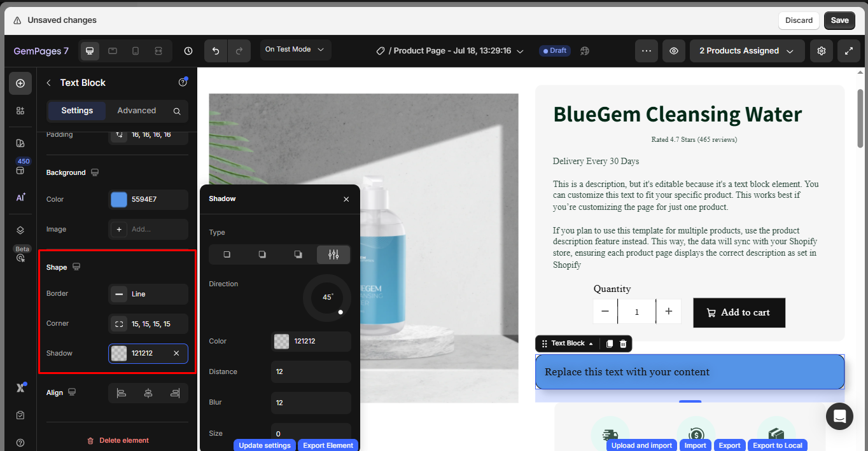Screen dimensions: 868x451
Task: Open the AI tool in sidebar
Action: pos(20,197)
